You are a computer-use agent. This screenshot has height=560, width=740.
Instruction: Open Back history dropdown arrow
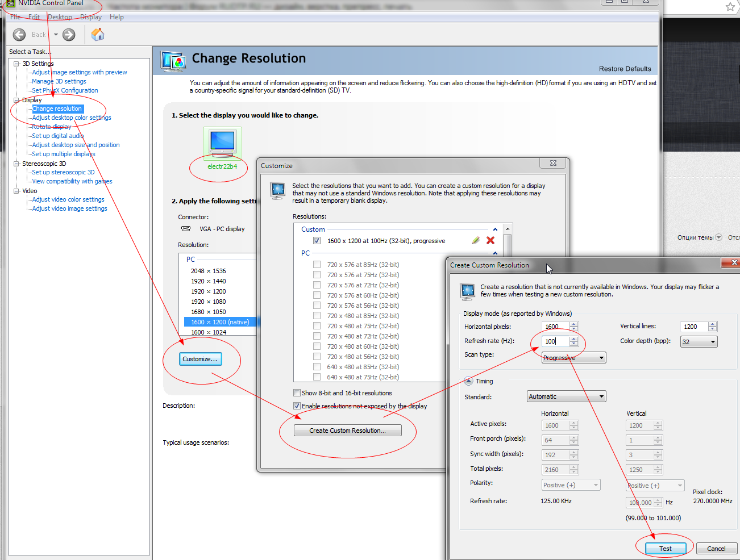coord(56,35)
